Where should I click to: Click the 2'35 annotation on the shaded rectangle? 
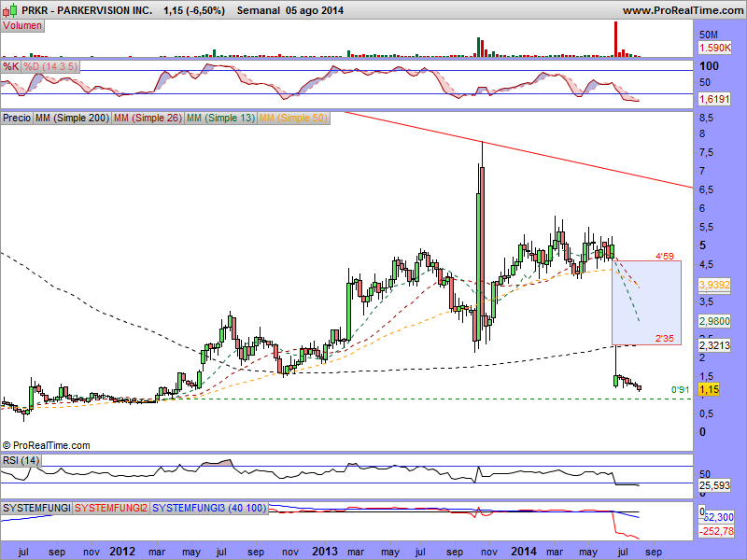click(x=665, y=339)
